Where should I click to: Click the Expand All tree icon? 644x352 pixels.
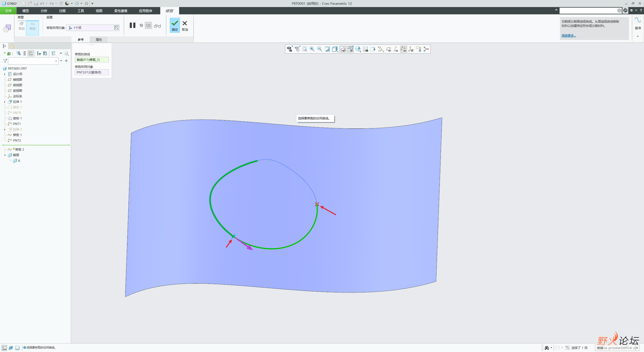[x=19, y=53]
